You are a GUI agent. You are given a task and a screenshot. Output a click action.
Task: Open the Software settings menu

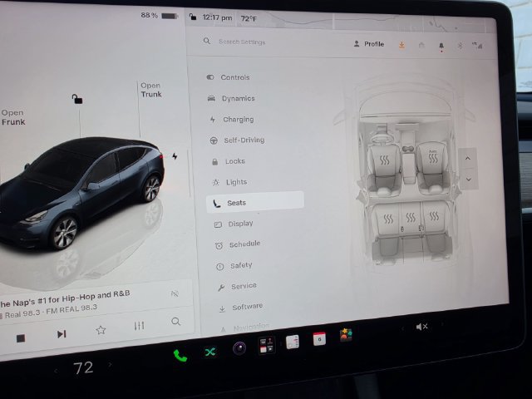[241, 308]
